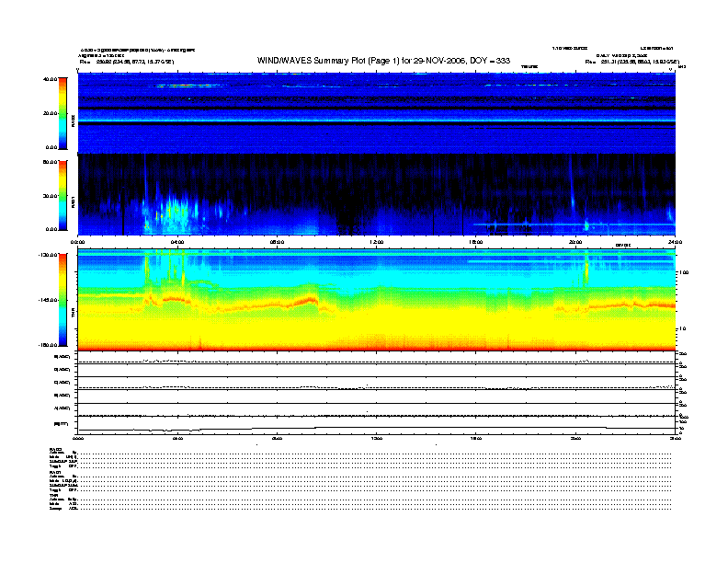Click the 40.00 label on RAD2 scale
The height and width of the screenshot is (563, 728).
tap(50, 79)
